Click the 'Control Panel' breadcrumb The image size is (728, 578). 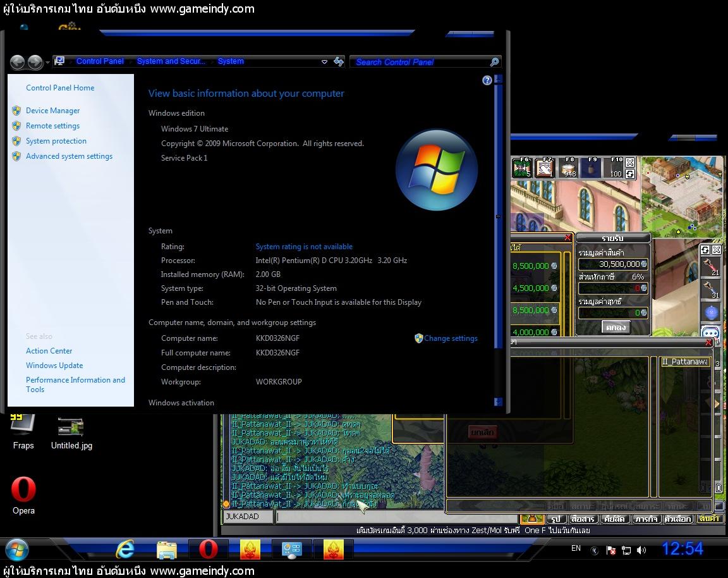(x=100, y=61)
